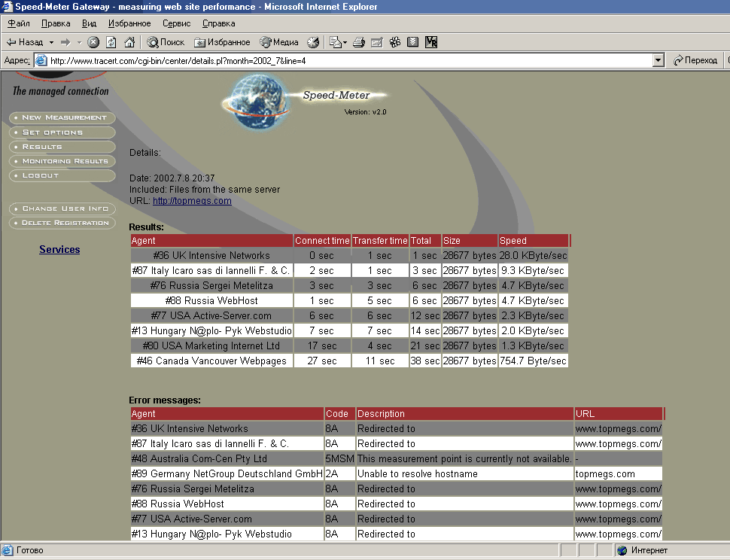Image resolution: width=730 pixels, height=560 pixels.
Task: Click the Error messages Code column header
Action: (339, 414)
